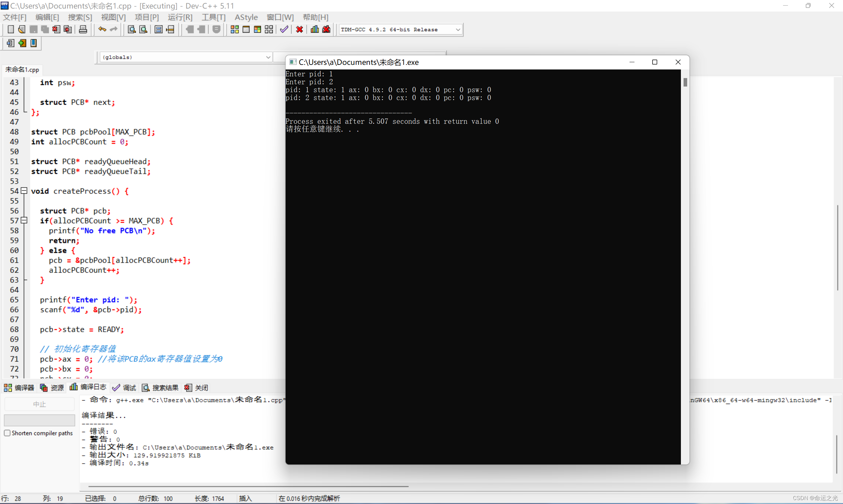Click the first icon in second toolbar row
This screenshot has height=504, width=843.
[x=11, y=43]
